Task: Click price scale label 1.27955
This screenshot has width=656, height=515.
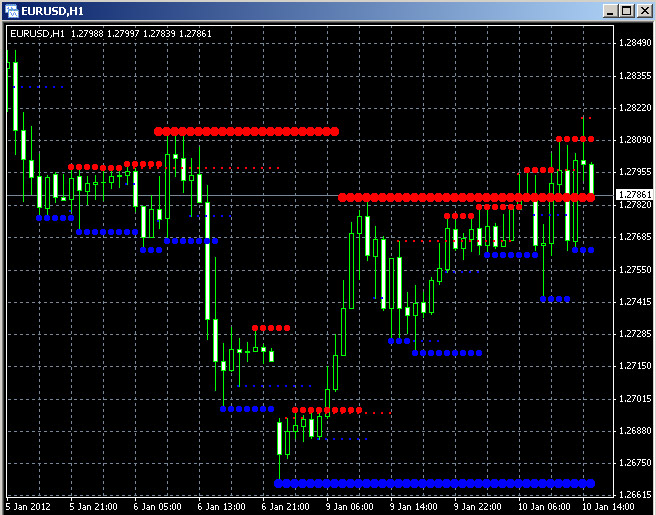Action: click(x=635, y=172)
